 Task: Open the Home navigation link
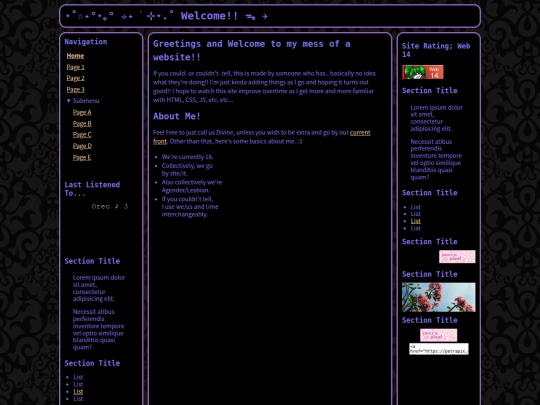coord(75,56)
